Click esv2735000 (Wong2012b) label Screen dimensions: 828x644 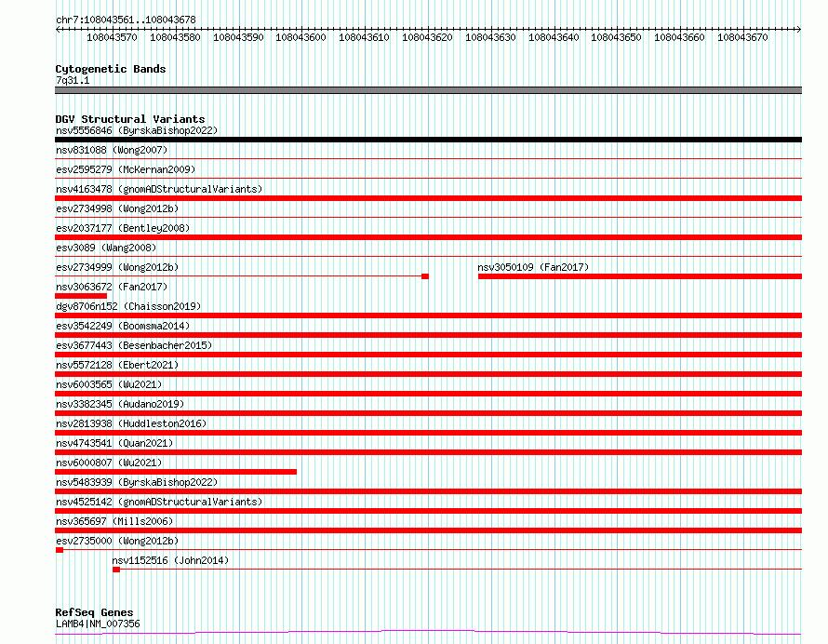[117, 541]
